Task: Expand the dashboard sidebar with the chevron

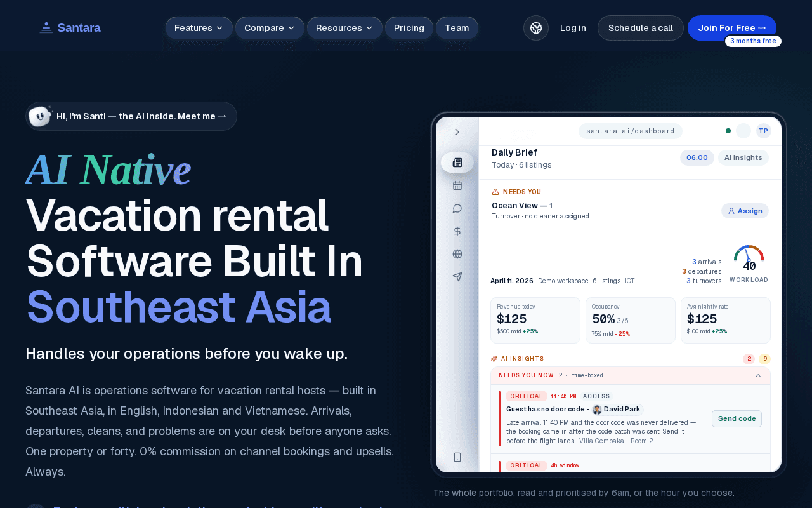Action: 457,132
